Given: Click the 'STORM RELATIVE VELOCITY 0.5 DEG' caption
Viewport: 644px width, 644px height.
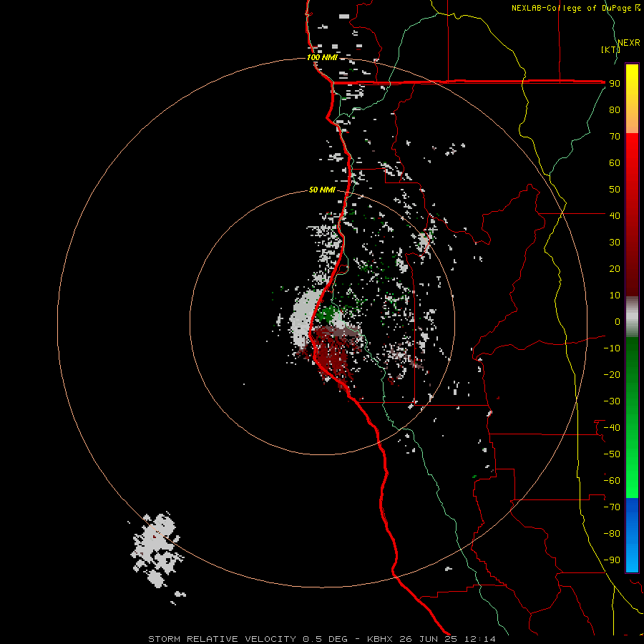Looking at the screenshot, I should click(248, 639).
